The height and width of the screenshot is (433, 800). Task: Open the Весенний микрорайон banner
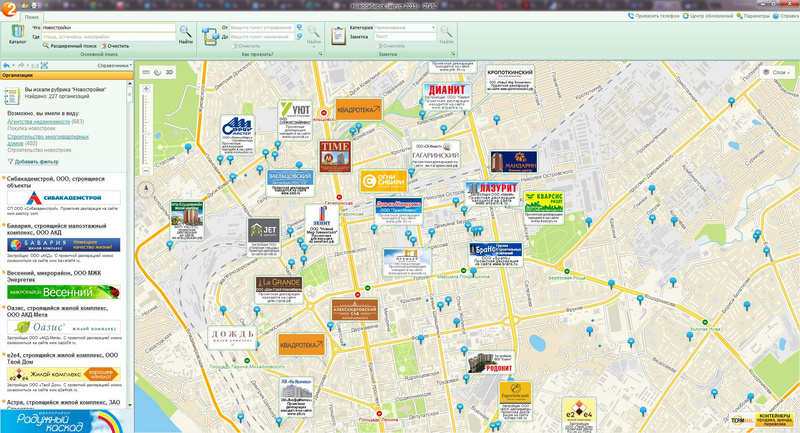[64, 292]
